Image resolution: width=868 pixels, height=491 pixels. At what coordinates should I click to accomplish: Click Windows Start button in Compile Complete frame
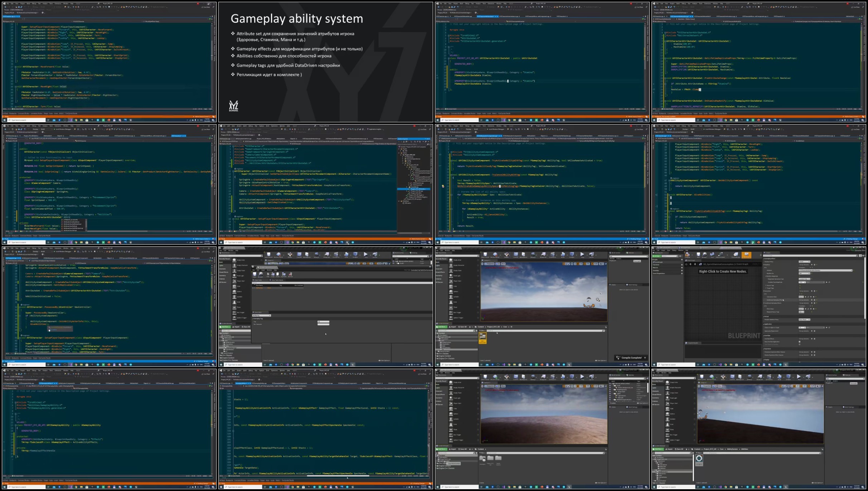(x=437, y=365)
